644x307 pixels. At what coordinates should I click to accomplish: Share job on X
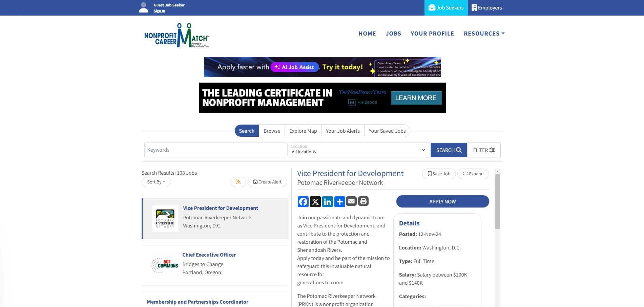(315, 202)
